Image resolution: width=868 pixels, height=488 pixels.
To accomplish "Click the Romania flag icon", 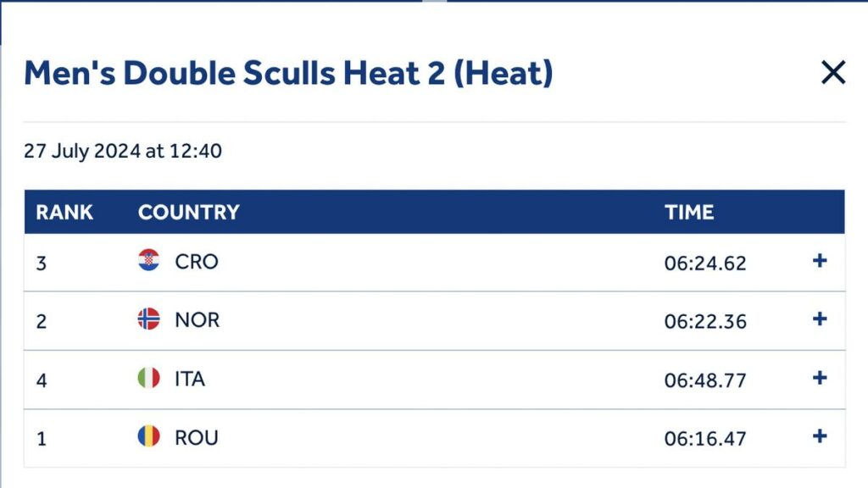I will tap(149, 436).
